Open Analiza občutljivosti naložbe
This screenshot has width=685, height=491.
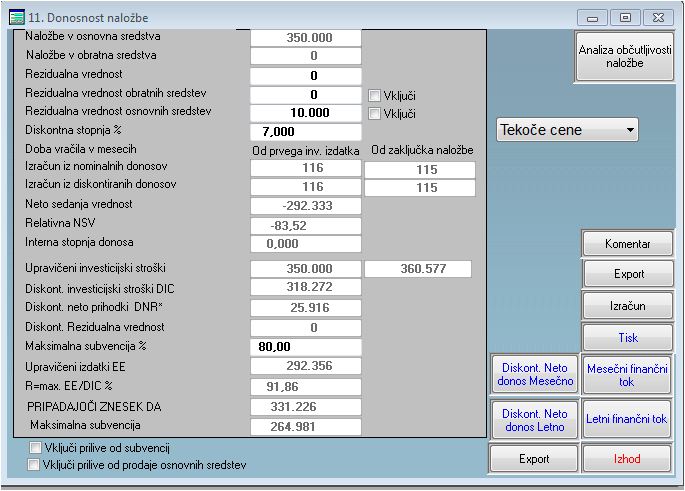click(624, 55)
